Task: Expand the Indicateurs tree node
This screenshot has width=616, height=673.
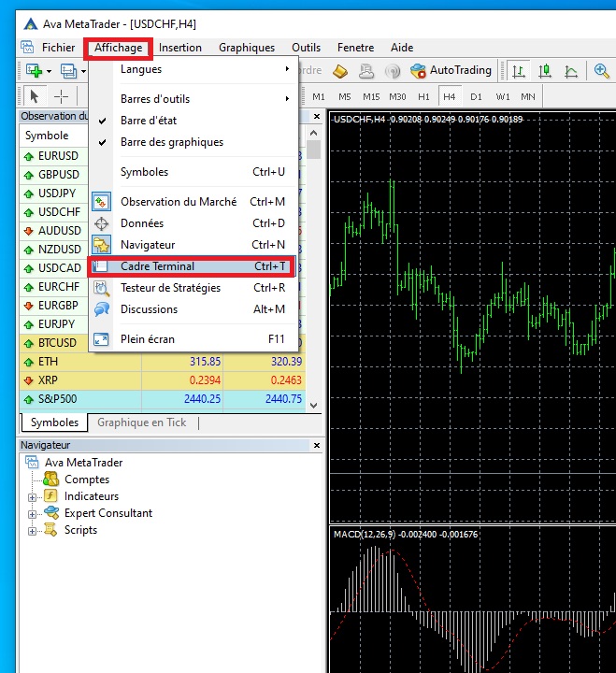Action: [32, 497]
